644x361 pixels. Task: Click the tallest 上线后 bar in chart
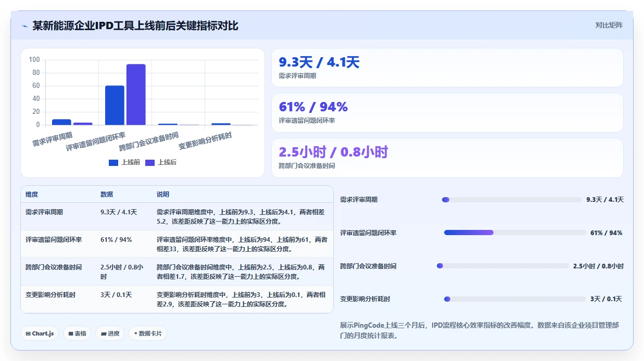136,95
